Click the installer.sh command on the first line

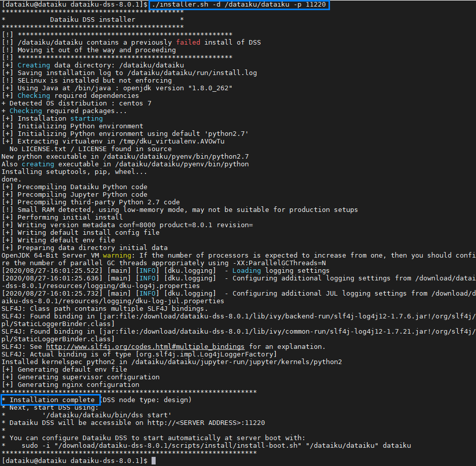point(239,5)
